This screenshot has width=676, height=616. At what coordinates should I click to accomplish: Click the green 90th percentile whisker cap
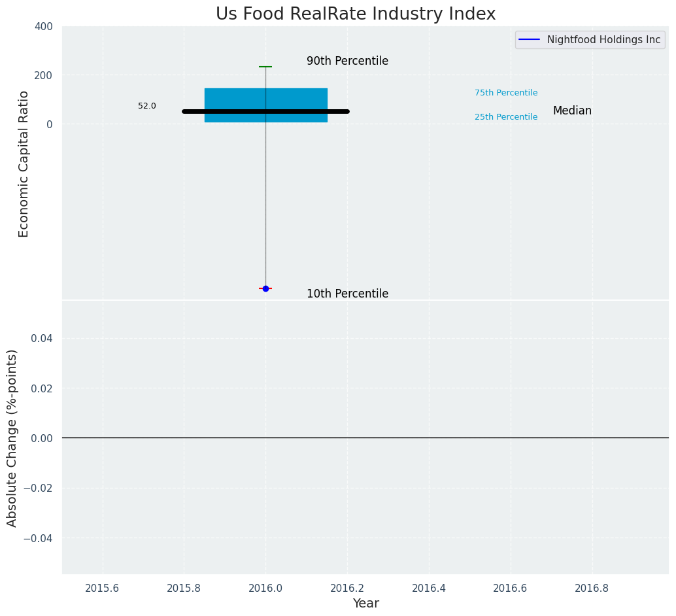click(x=265, y=67)
